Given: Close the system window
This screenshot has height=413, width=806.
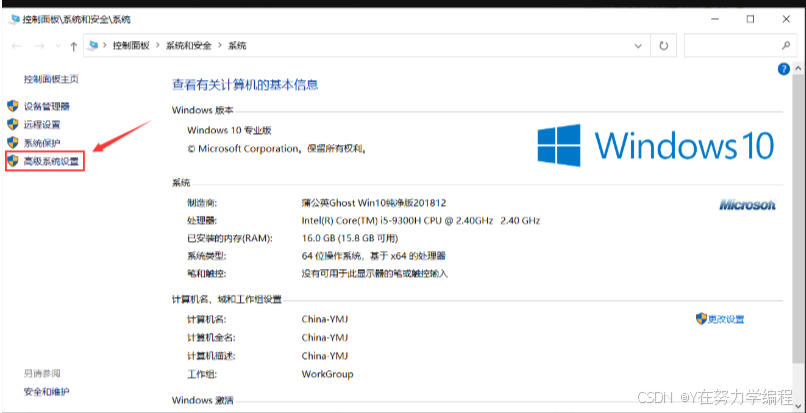Looking at the screenshot, I should pos(786,20).
